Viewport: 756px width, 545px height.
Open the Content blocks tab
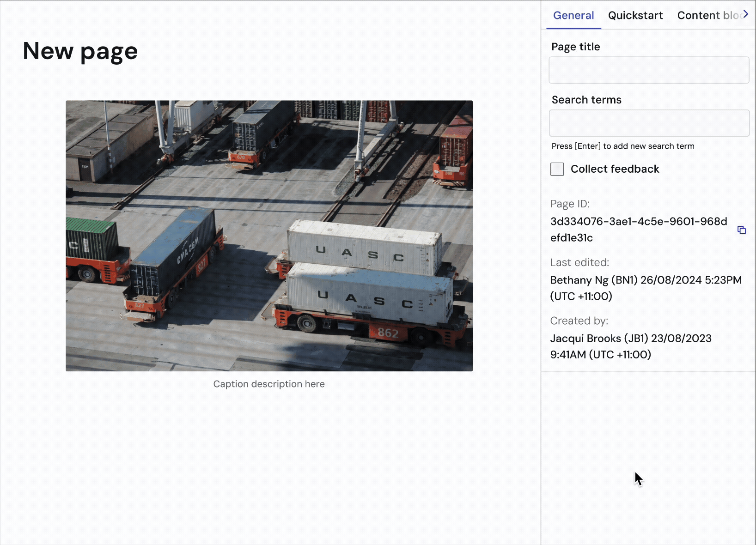coord(709,15)
